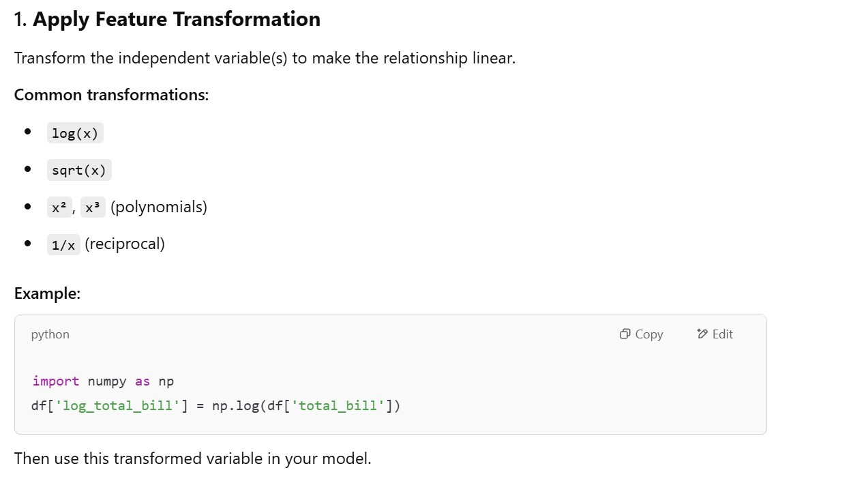Click the sentence about the transformed variable
This screenshot has height=494, width=868.
point(192,459)
